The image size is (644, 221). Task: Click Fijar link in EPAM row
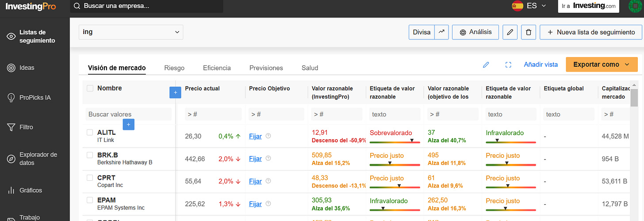[255, 204]
